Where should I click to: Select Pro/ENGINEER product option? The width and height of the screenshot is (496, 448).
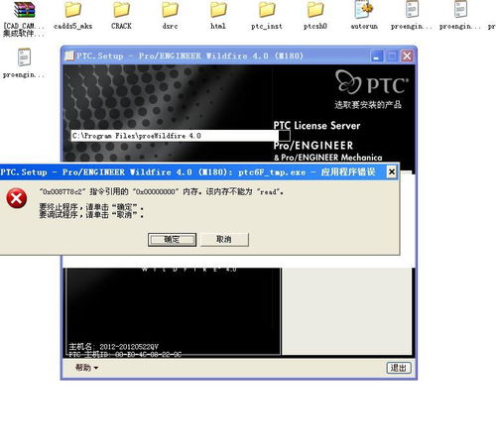pyautogui.click(x=313, y=146)
